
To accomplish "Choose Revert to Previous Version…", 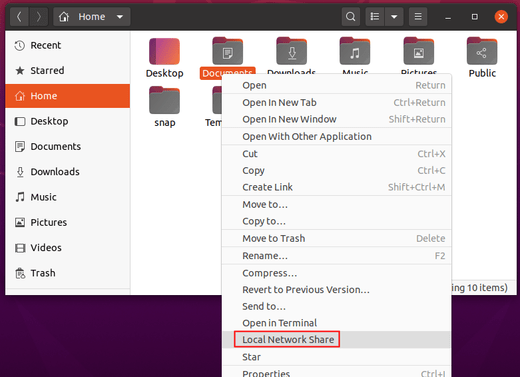I will (337, 290).
